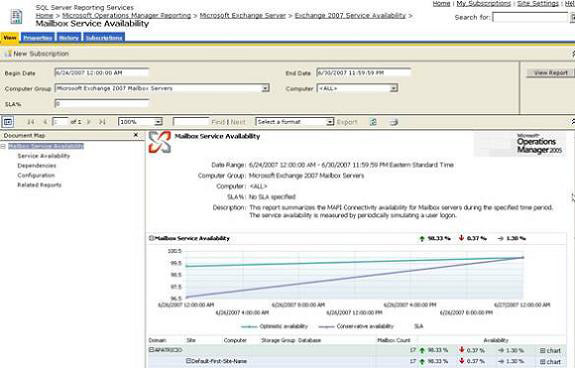Click the SLA% input field

click(x=102, y=104)
